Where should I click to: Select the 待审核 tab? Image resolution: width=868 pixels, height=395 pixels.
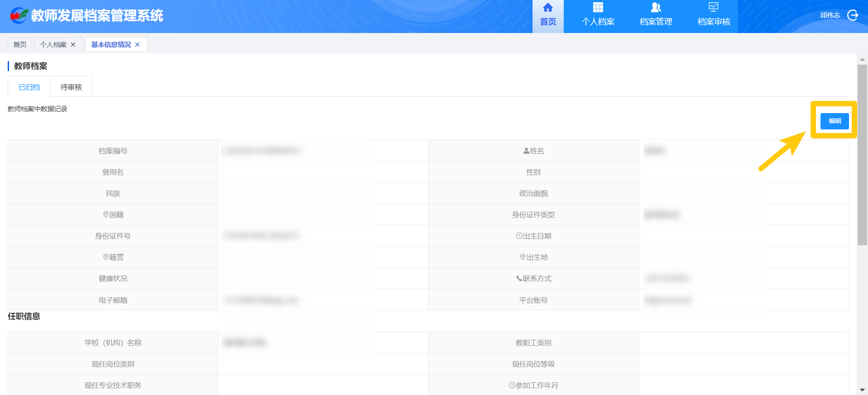71,87
